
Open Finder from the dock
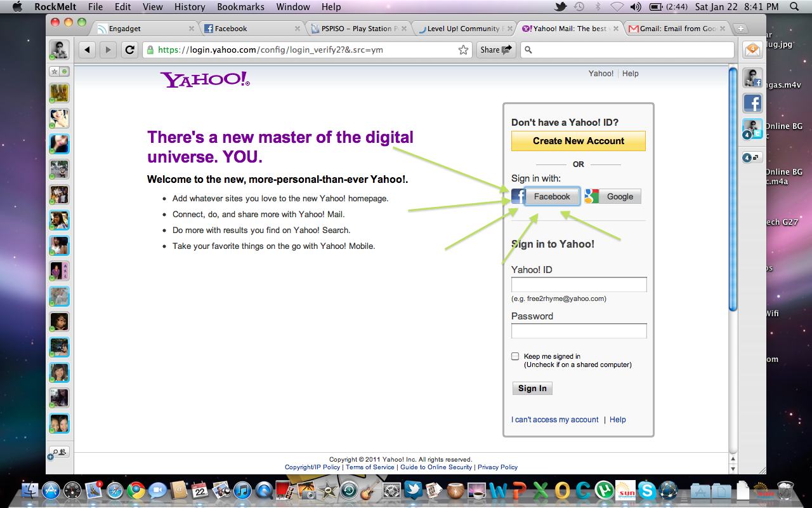pyautogui.click(x=29, y=490)
